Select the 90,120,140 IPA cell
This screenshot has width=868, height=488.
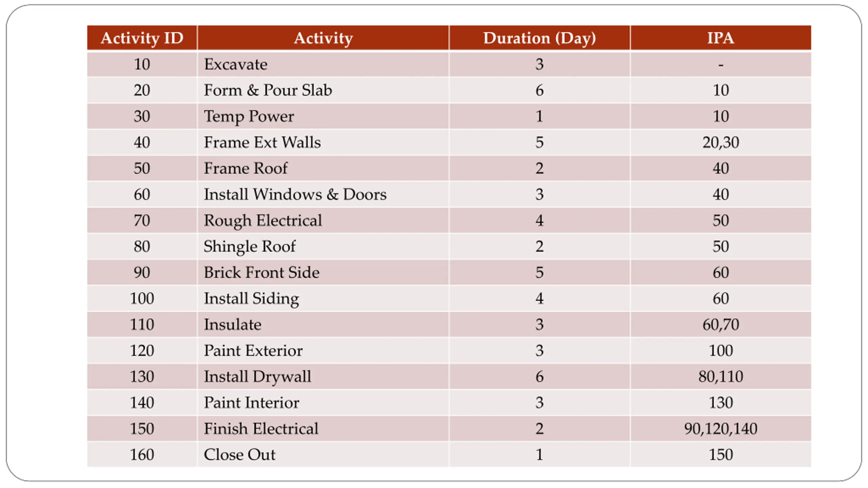click(x=721, y=429)
